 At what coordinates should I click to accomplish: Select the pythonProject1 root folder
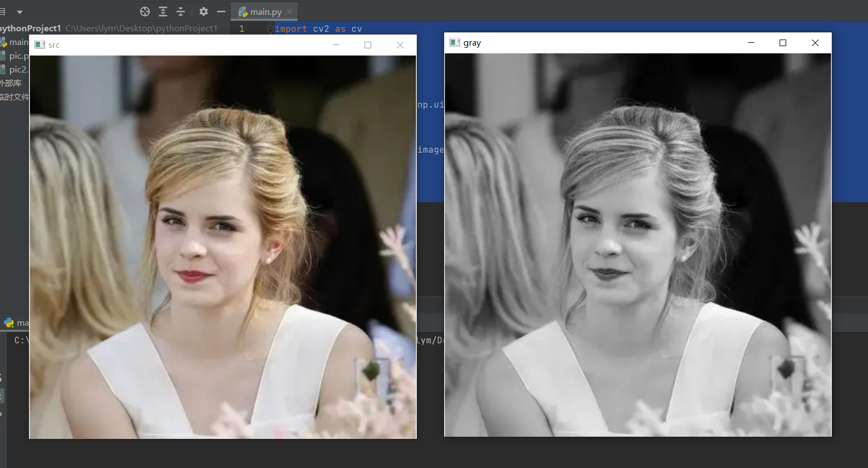[x=30, y=28]
